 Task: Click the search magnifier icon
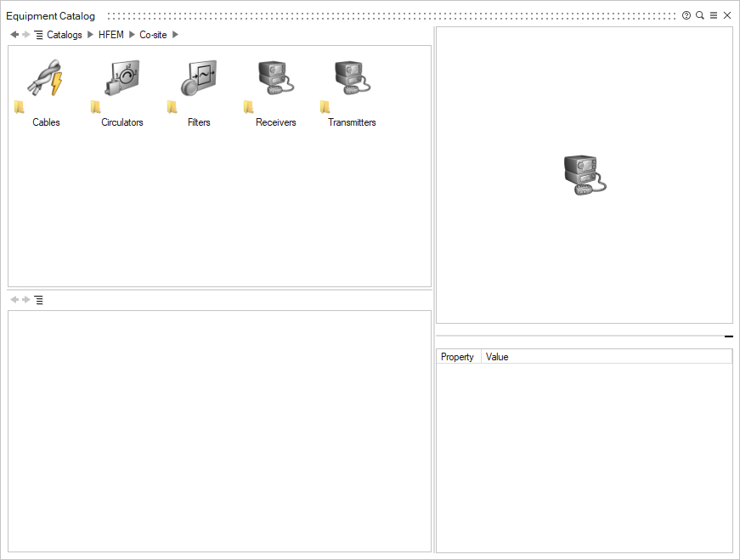click(x=700, y=15)
